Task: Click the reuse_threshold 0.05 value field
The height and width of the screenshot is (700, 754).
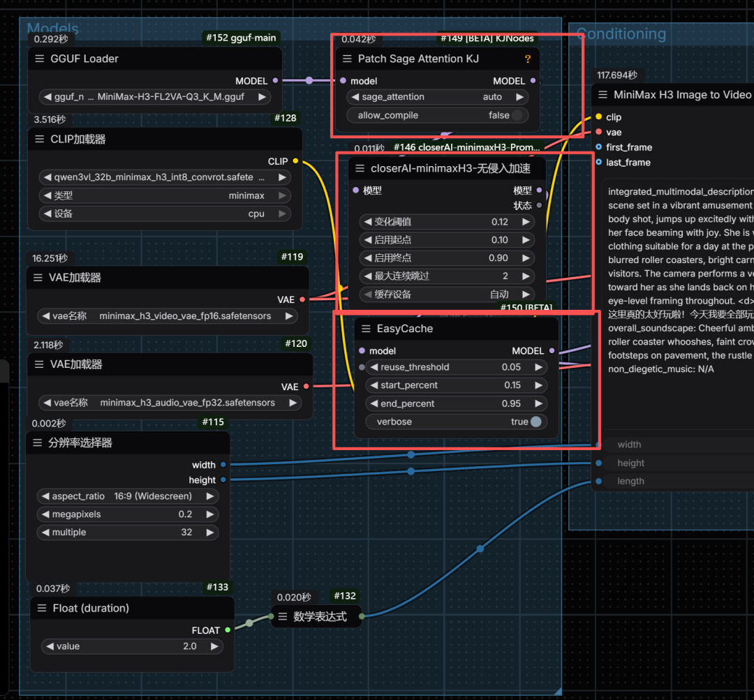Action: [x=456, y=367]
